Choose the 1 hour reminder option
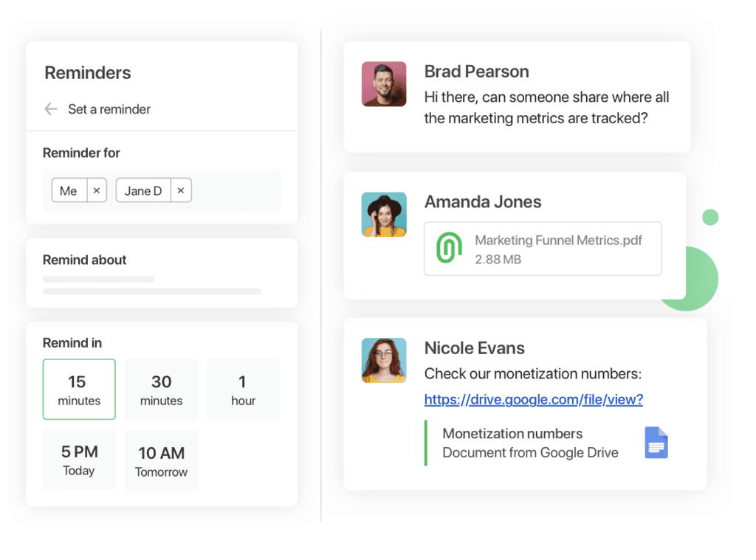This screenshot has width=756, height=560. point(243,389)
